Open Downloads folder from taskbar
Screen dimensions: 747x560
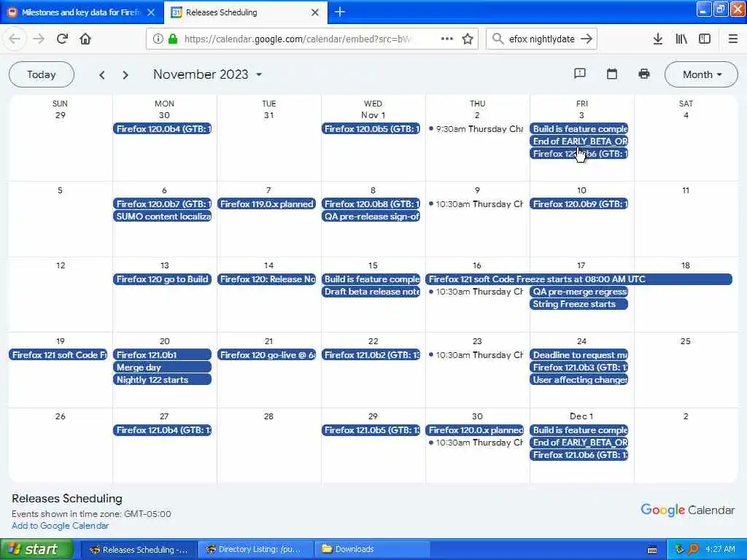coord(372,549)
